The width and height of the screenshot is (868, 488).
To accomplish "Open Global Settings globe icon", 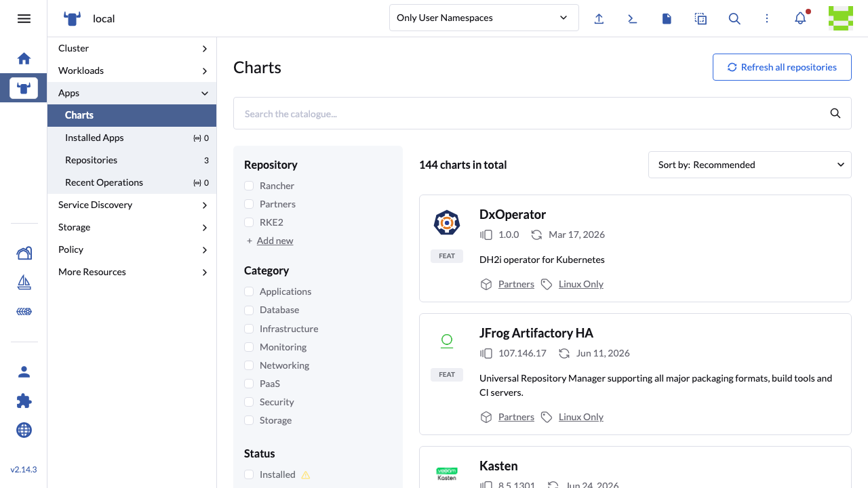I will click(24, 430).
